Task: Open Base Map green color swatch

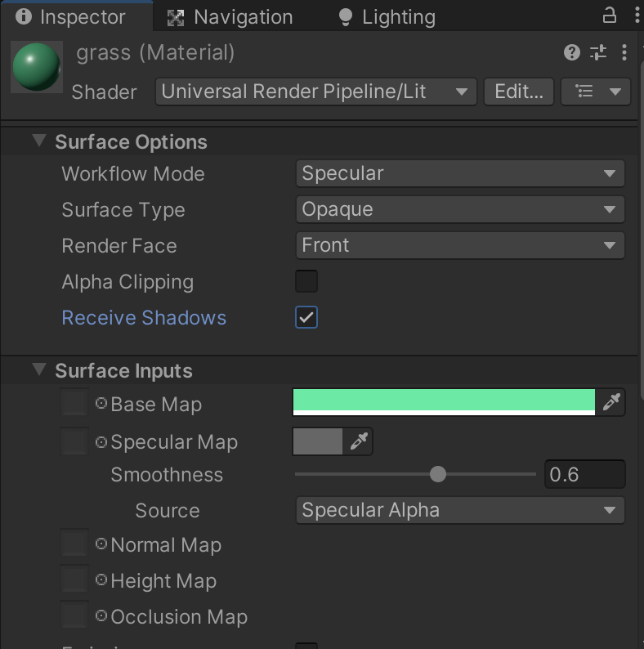Action: (x=444, y=402)
